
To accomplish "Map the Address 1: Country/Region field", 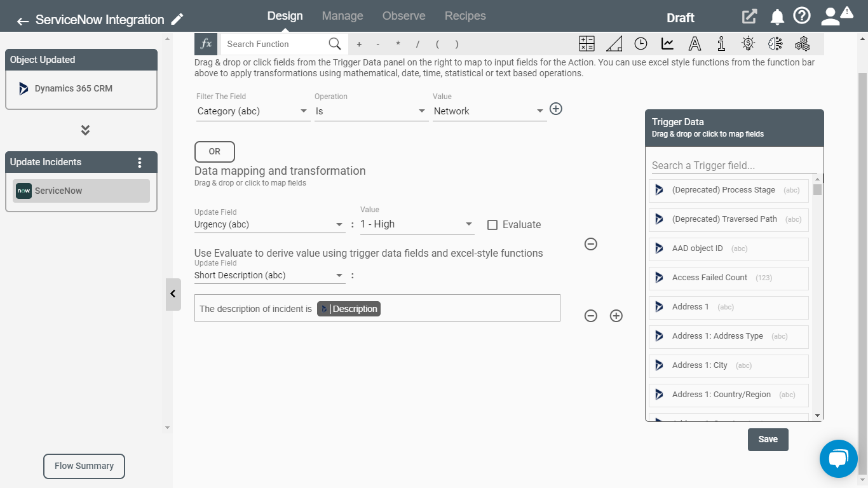I will (x=729, y=395).
